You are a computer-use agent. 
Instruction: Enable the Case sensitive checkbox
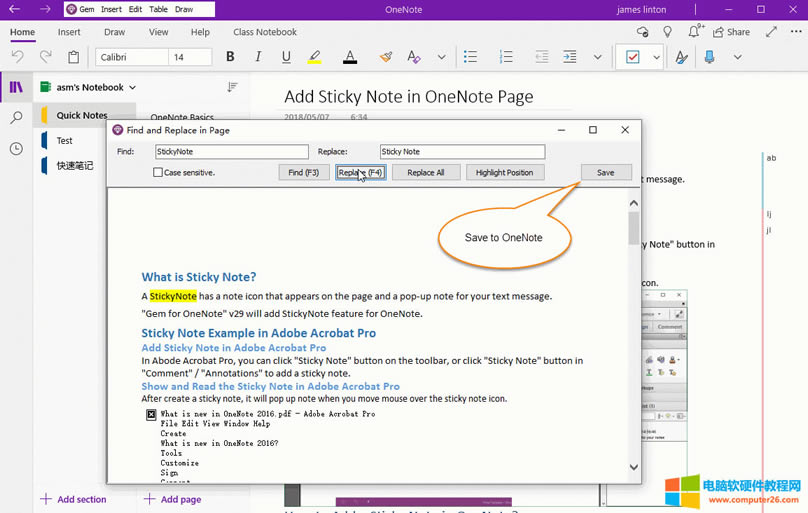(x=158, y=173)
